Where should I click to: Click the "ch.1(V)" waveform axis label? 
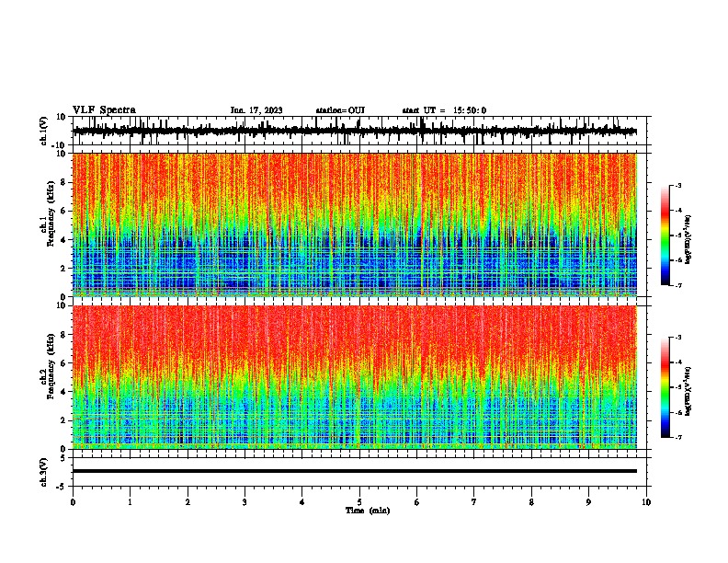(x=44, y=131)
